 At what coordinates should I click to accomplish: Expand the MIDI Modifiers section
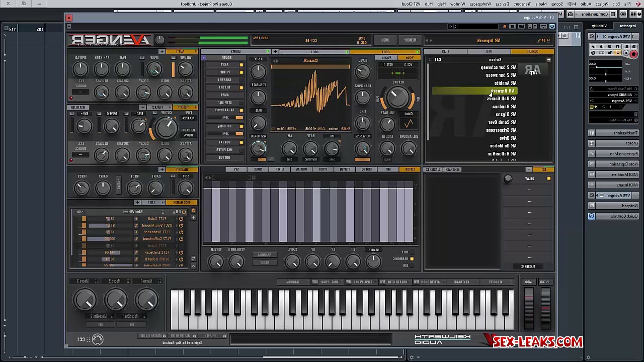pos(614,174)
